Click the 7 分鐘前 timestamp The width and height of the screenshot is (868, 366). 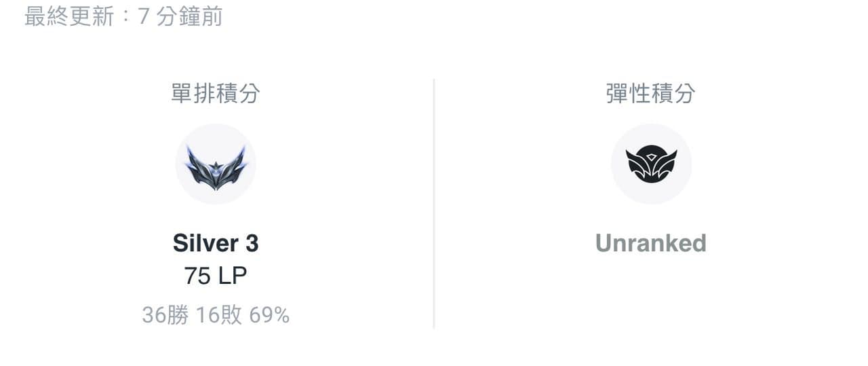[x=180, y=16]
